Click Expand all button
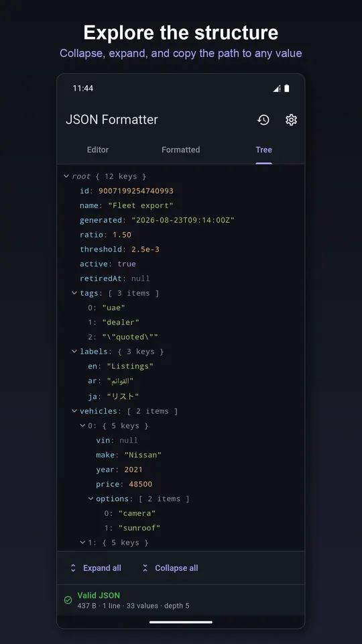Screen dimensions: 362x644 [x=96, y=568]
